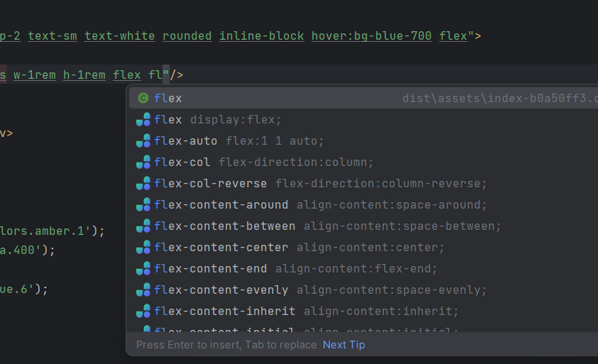Click the h-1rem class in the code
This screenshot has height=364, width=598.
click(84, 75)
